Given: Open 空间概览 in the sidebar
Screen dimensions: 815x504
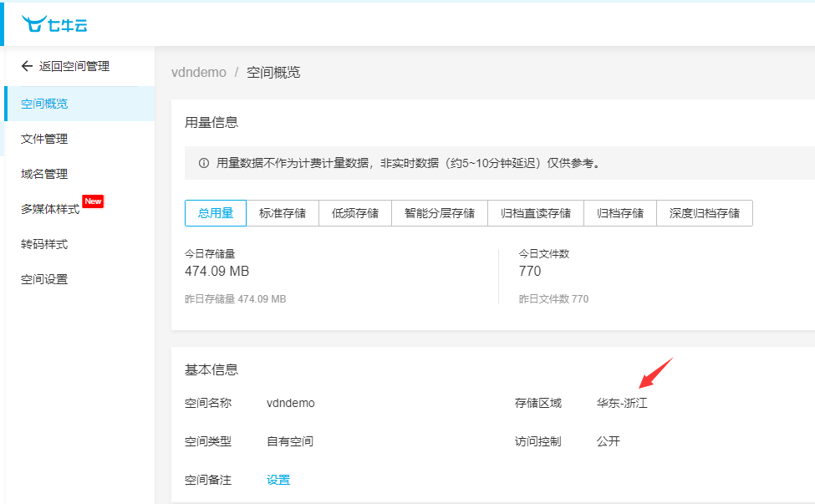Looking at the screenshot, I should point(45,104).
